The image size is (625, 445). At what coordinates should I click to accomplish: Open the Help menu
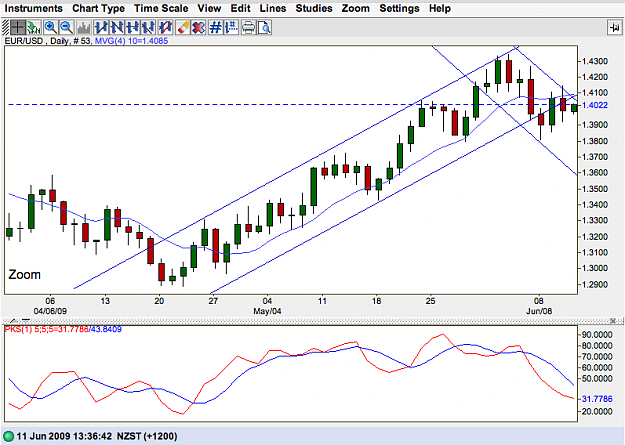click(x=440, y=8)
